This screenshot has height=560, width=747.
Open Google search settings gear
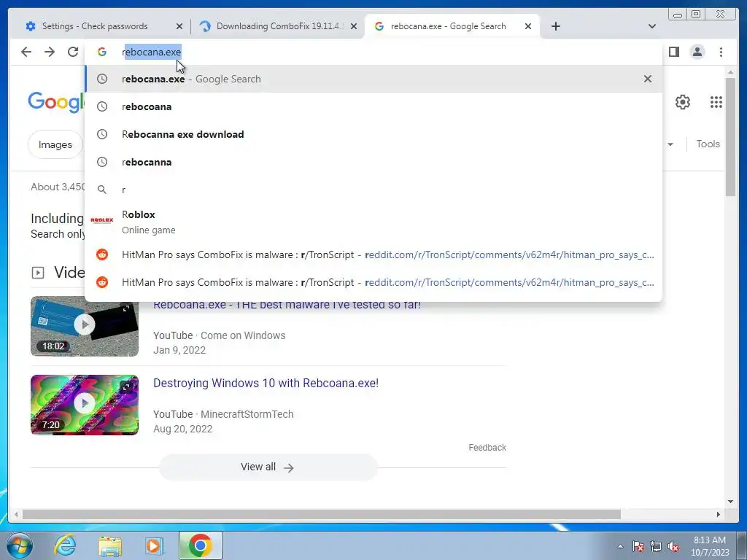[x=683, y=102]
